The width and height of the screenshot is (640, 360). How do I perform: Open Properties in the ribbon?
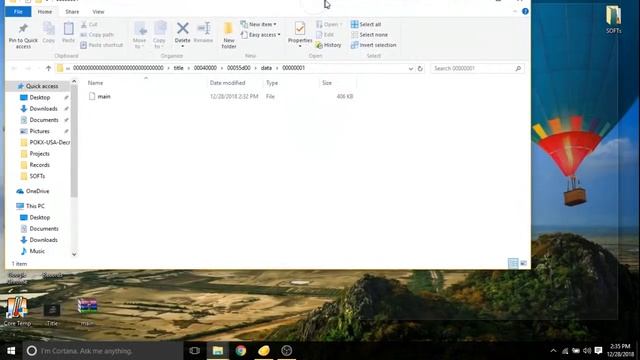[300, 34]
